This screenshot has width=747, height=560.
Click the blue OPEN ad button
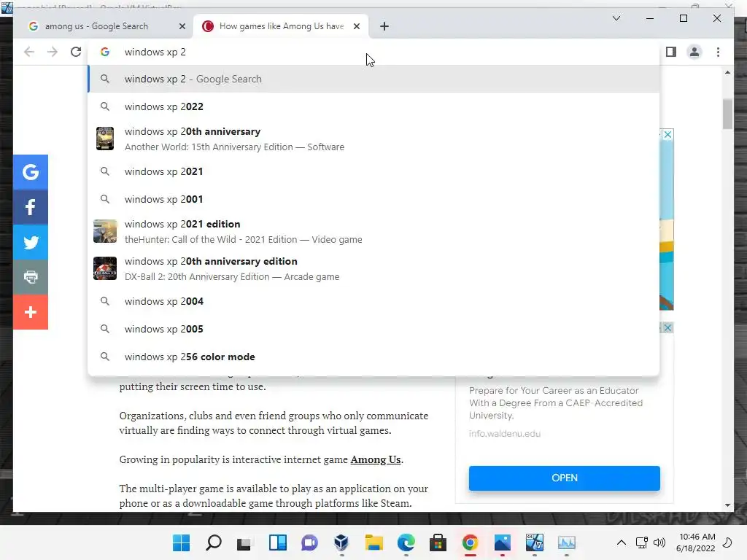pyautogui.click(x=565, y=478)
